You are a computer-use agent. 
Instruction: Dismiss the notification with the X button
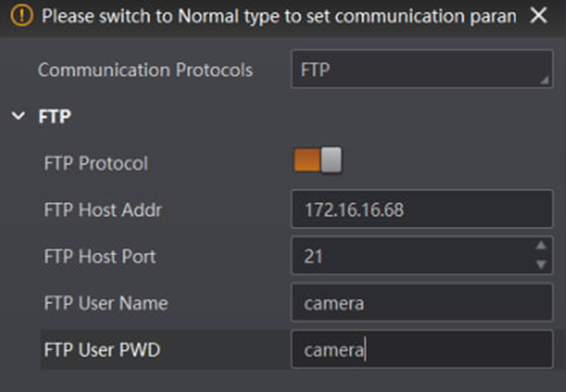tap(539, 15)
